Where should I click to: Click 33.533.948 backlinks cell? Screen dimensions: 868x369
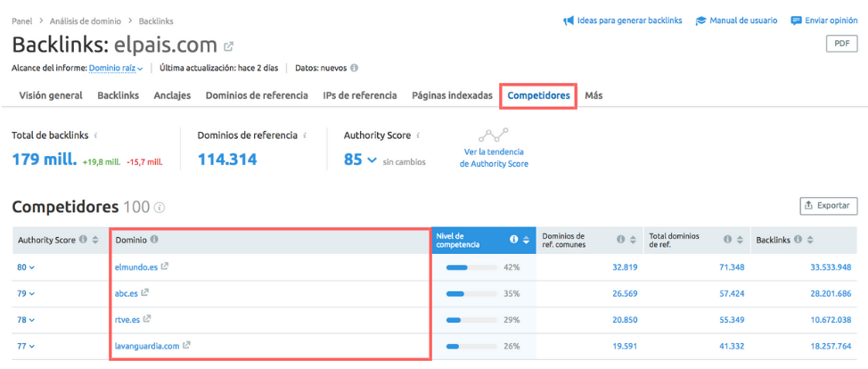[831, 267]
